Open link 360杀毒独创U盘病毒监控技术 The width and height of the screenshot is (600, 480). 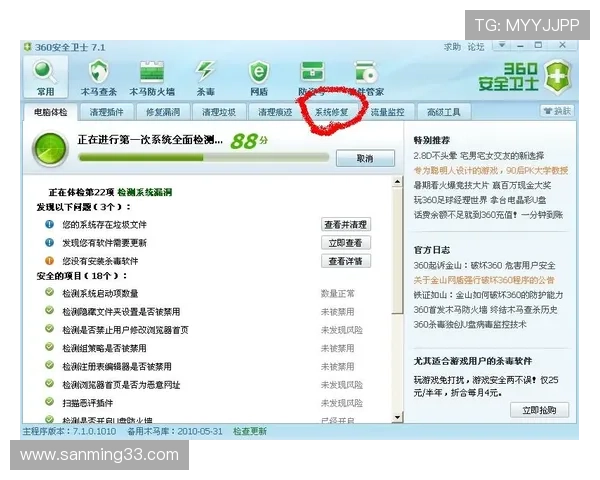(x=470, y=324)
